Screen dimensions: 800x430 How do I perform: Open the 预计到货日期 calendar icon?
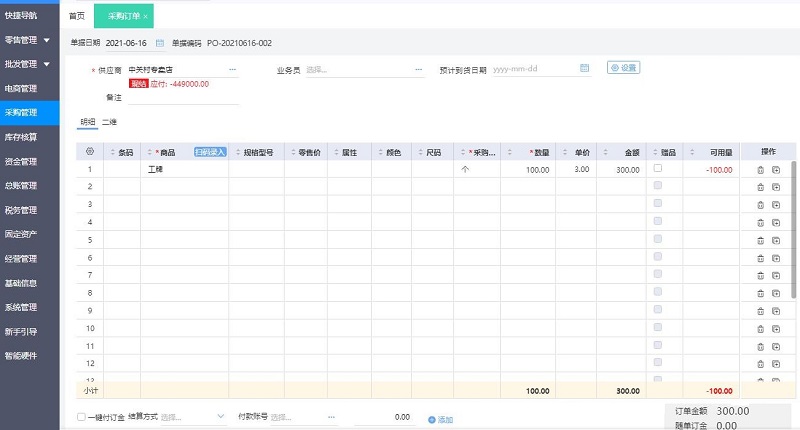click(x=584, y=68)
